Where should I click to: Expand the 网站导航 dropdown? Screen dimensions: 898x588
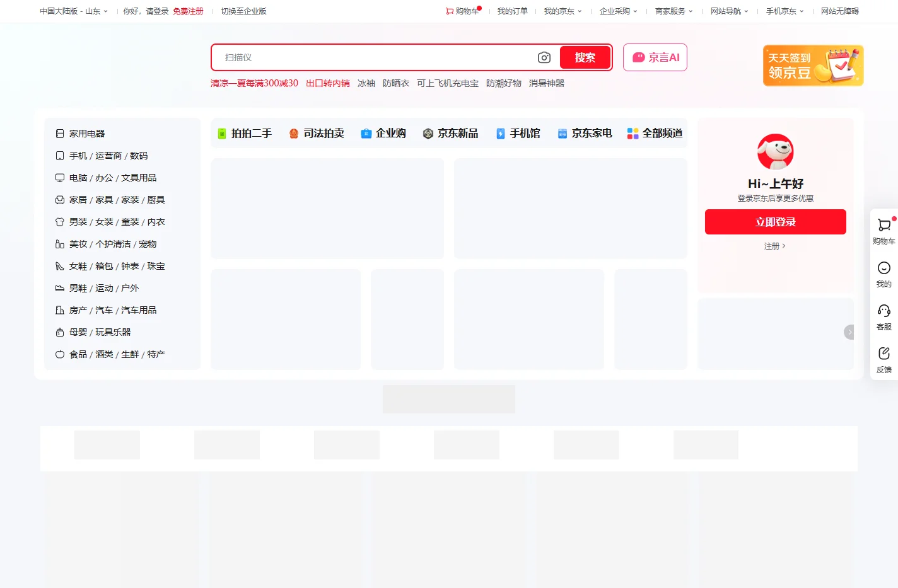click(x=730, y=11)
